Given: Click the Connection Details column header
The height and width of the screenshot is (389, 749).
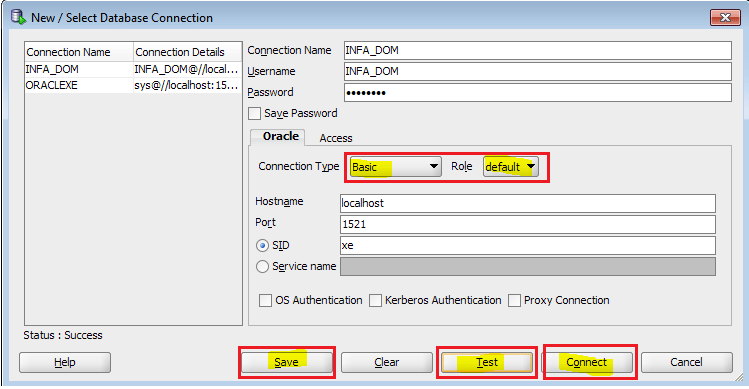Looking at the screenshot, I should click(188, 52).
